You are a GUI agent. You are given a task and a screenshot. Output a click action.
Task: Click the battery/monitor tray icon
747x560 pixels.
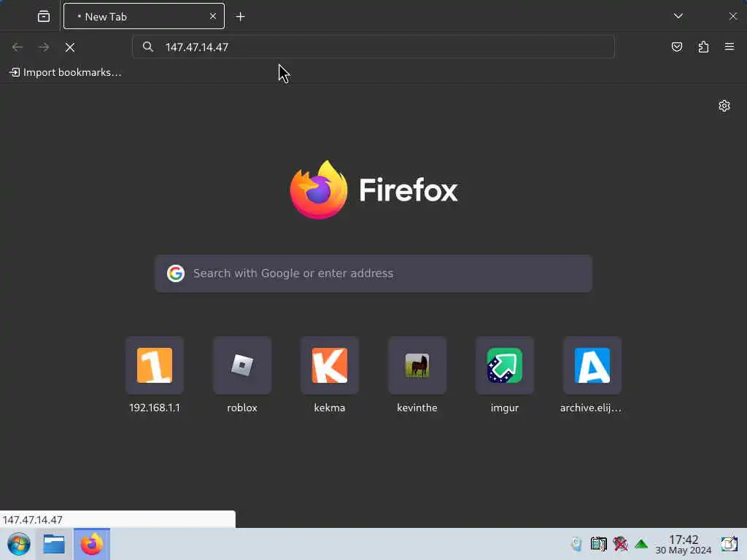[x=598, y=544]
